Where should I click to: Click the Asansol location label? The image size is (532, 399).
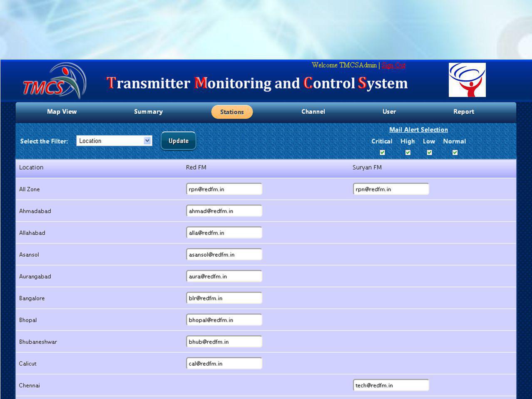coord(29,254)
